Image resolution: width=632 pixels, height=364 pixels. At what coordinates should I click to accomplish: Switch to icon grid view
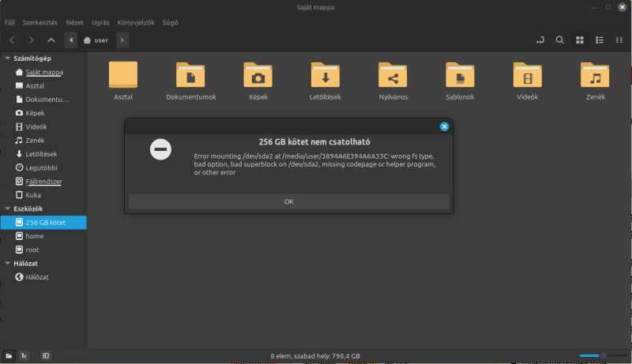coord(580,39)
